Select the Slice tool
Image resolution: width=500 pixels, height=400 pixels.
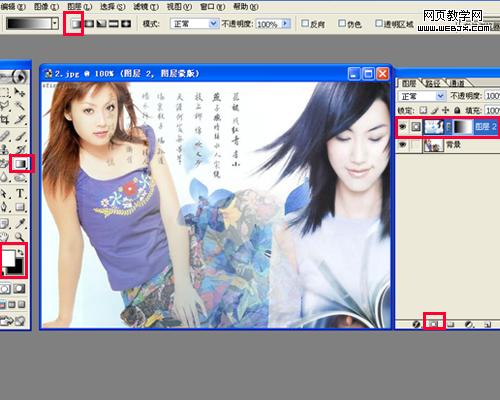pyautogui.click(x=20, y=119)
